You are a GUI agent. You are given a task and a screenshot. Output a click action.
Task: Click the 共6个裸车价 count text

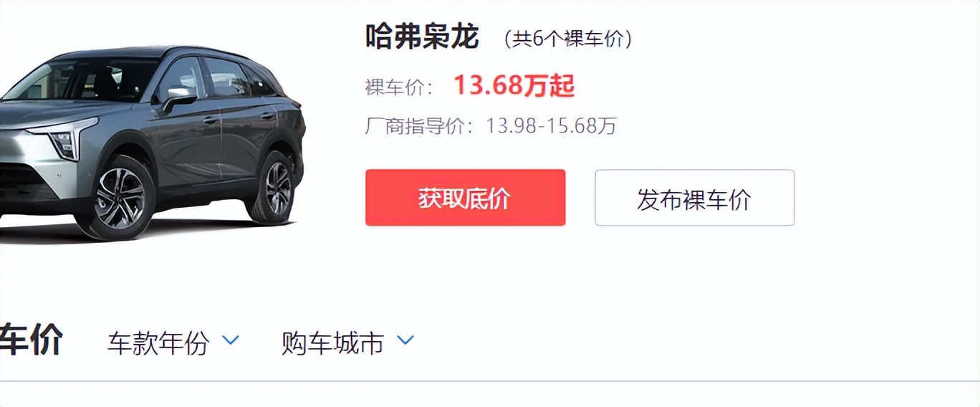tap(568, 39)
